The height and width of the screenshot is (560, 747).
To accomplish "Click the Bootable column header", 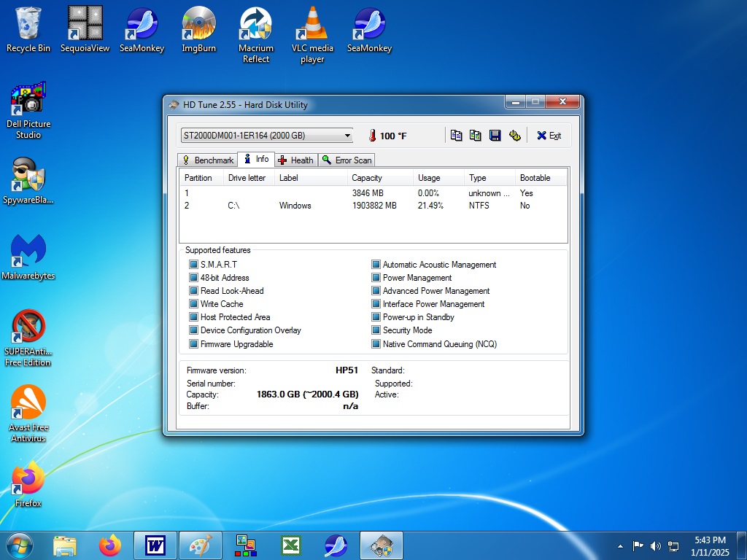I will (541, 178).
